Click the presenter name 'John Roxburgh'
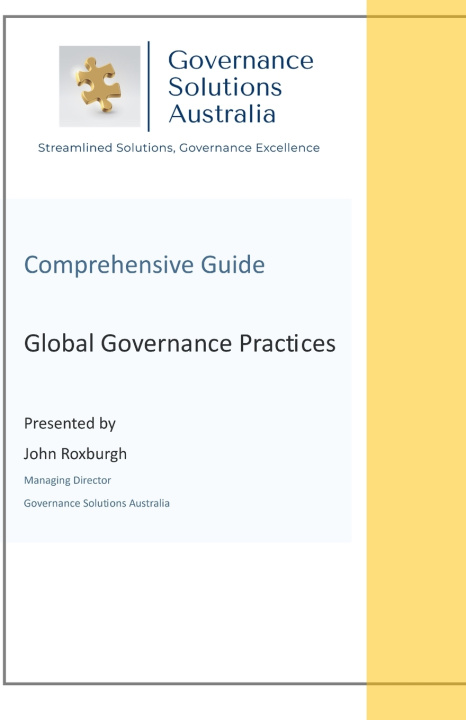Viewport: 466px width, 720px height. pyautogui.click(x=75, y=454)
